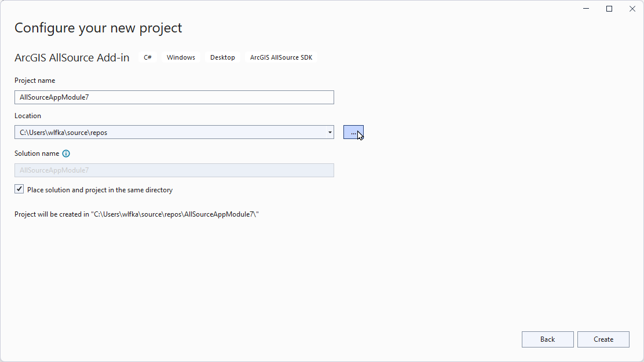Click the "ArcGIS AllSource Add-in" template title

(x=71, y=57)
